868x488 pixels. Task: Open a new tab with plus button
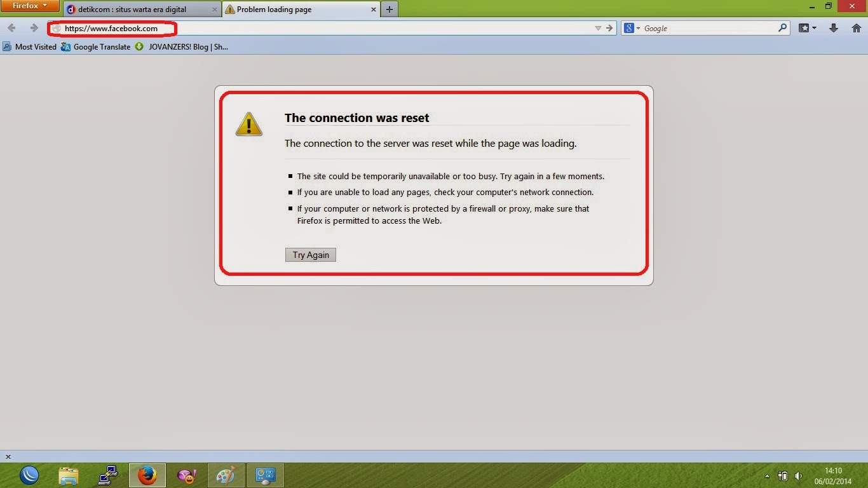pos(390,10)
